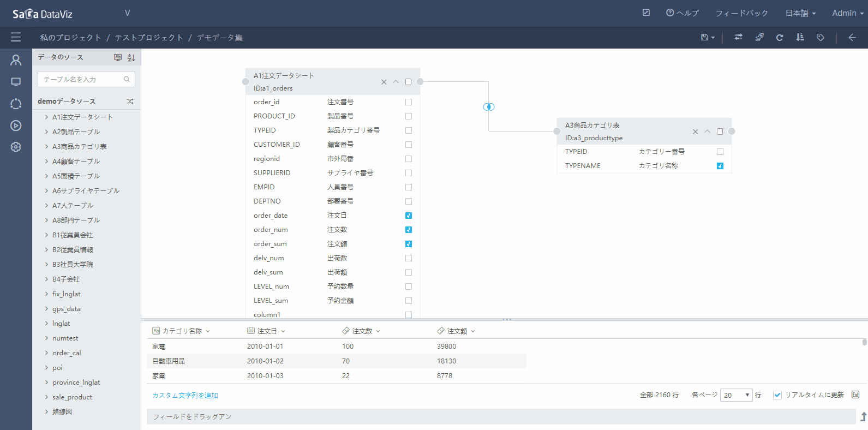This screenshot has height=430, width=868.
Task: Click the export icon beside リアルタイムに更新
Action: [855, 395]
